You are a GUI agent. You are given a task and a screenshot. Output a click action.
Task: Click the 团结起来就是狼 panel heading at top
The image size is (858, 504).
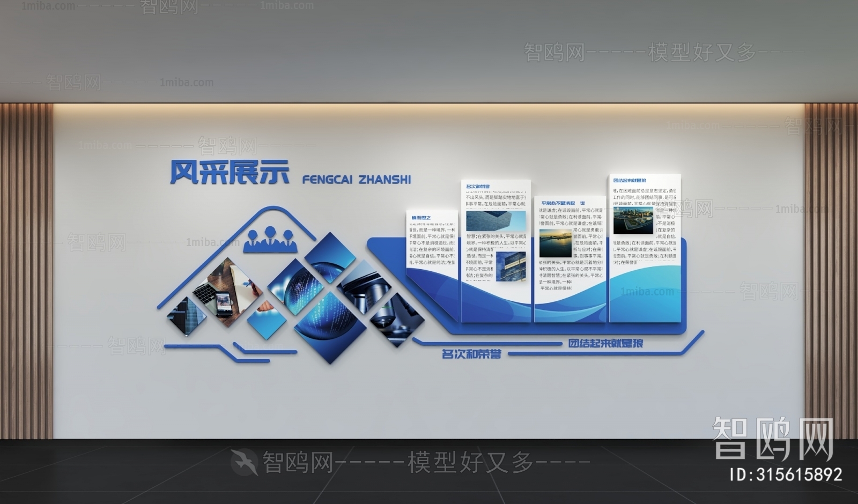coord(630,181)
